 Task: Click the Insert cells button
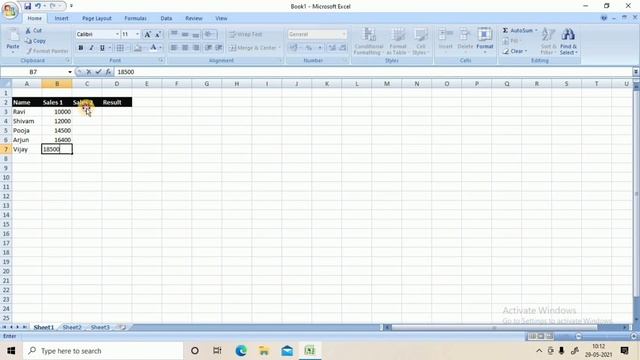click(x=445, y=40)
